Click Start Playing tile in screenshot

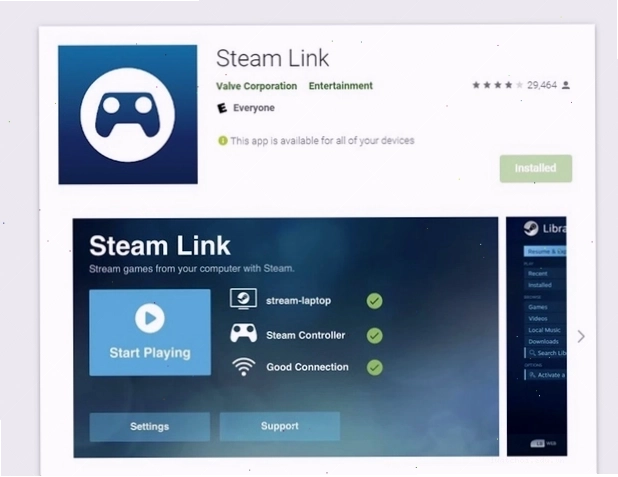pyautogui.click(x=150, y=332)
